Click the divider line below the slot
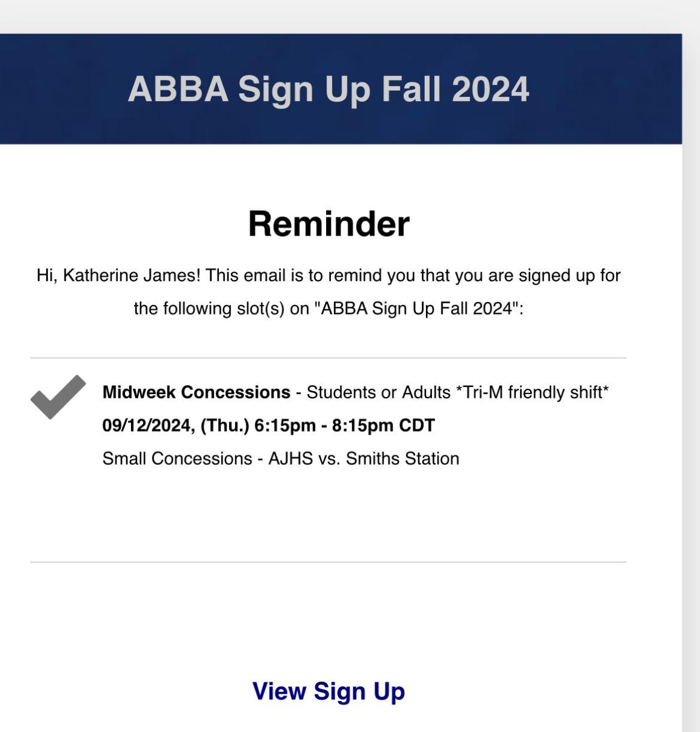 tap(328, 562)
